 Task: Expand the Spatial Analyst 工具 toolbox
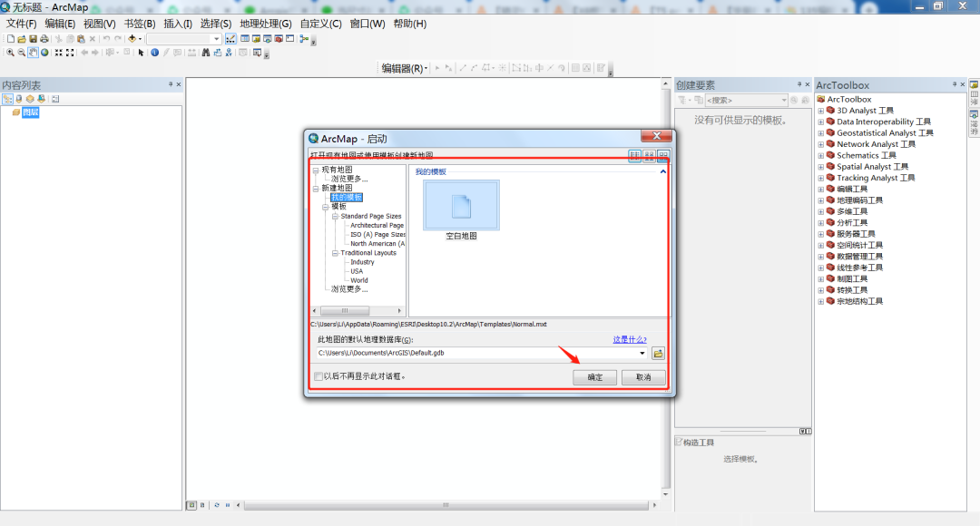(820, 167)
